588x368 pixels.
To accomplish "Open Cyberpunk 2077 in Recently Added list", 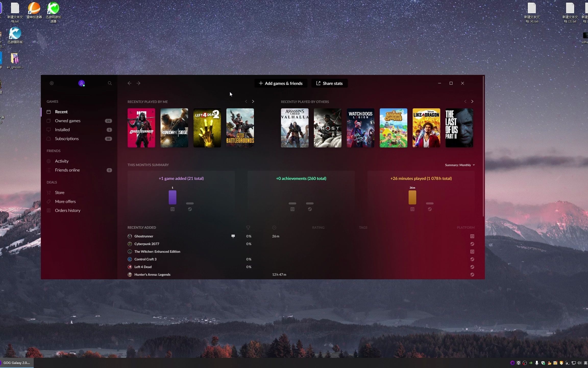I will 301,244.
